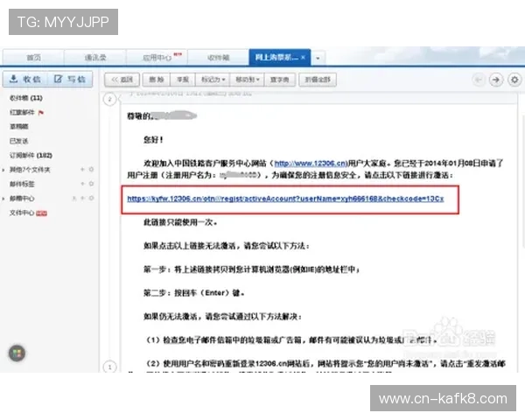The image size is (525, 420).
Task: Click the download icon on 收信 button
Action: click(x=13, y=79)
